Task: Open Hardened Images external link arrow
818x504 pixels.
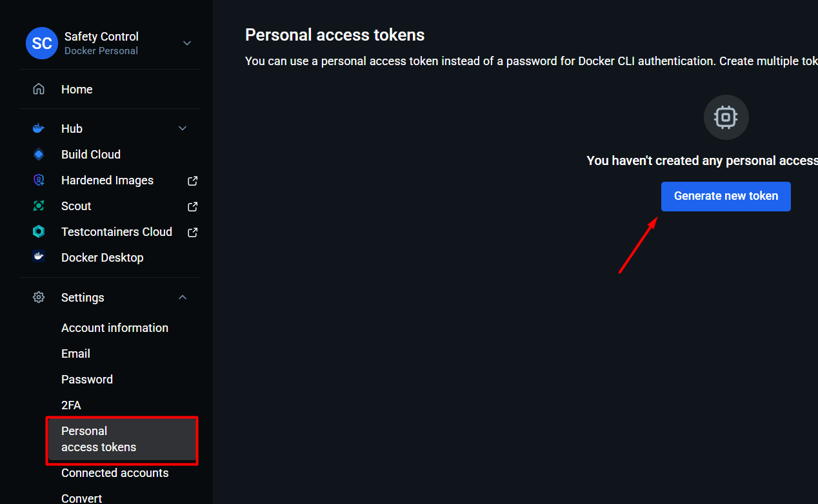Action: pyautogui.click(x=192, y=181)
